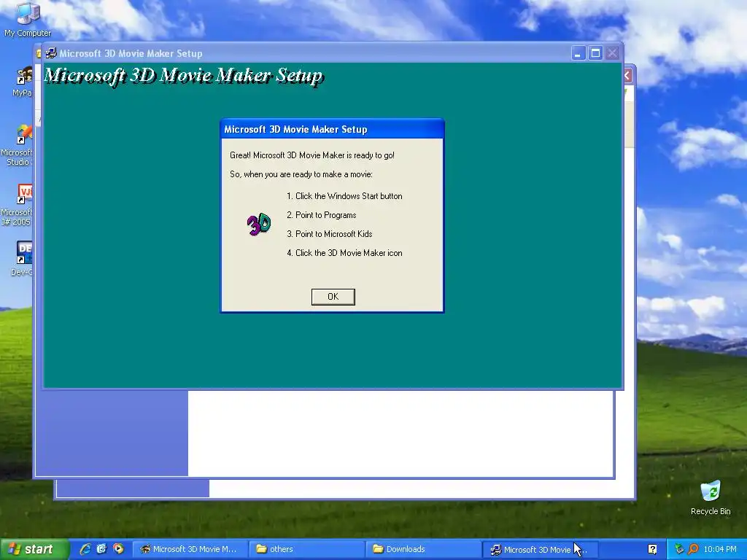Click the Show Desktop quick launch icon
Viewport: 747px width, 560px height.
coord(101,549)
